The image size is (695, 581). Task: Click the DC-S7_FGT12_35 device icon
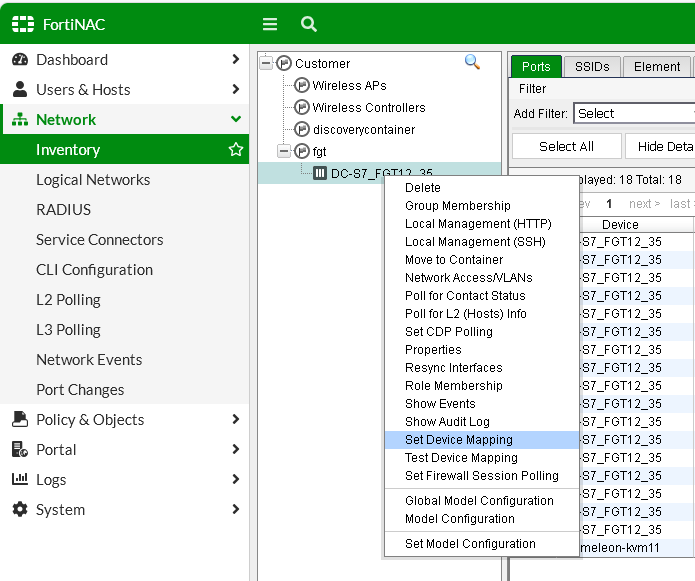(320, 173)
